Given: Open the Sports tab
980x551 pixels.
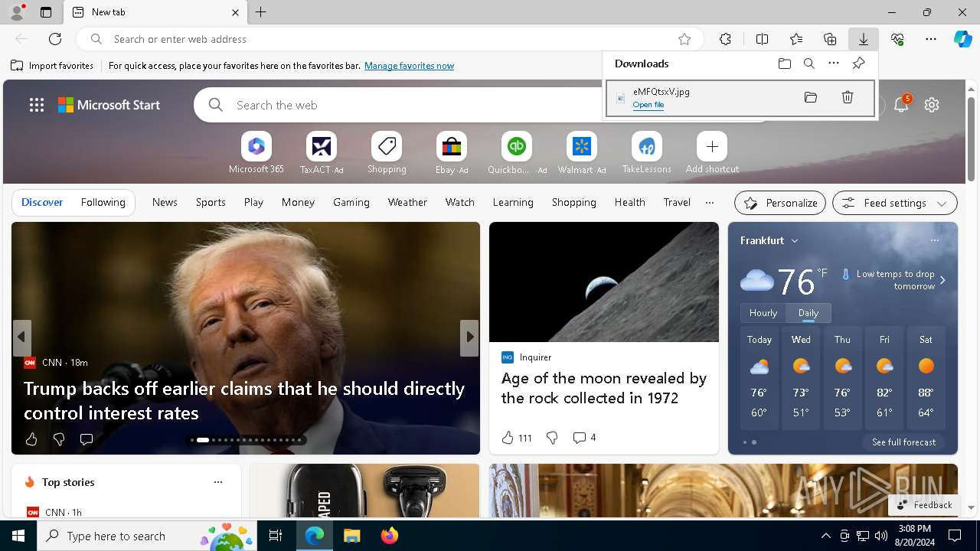Looking at the screenshot, I should 211,202.
